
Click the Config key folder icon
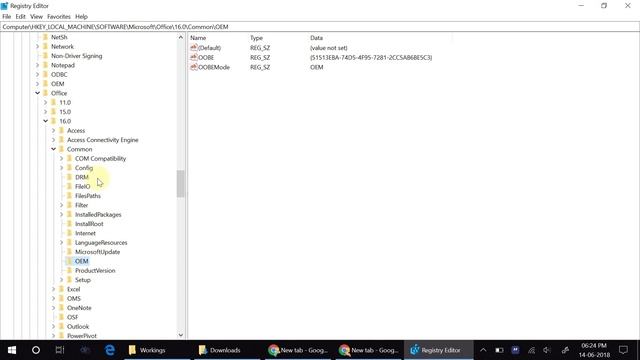[x=69, y=168]
